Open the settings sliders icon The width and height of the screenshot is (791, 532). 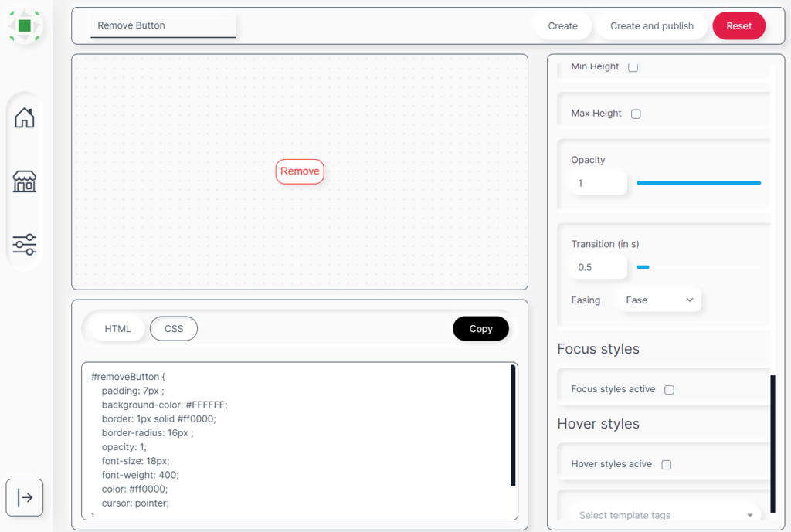click(25, 245)
